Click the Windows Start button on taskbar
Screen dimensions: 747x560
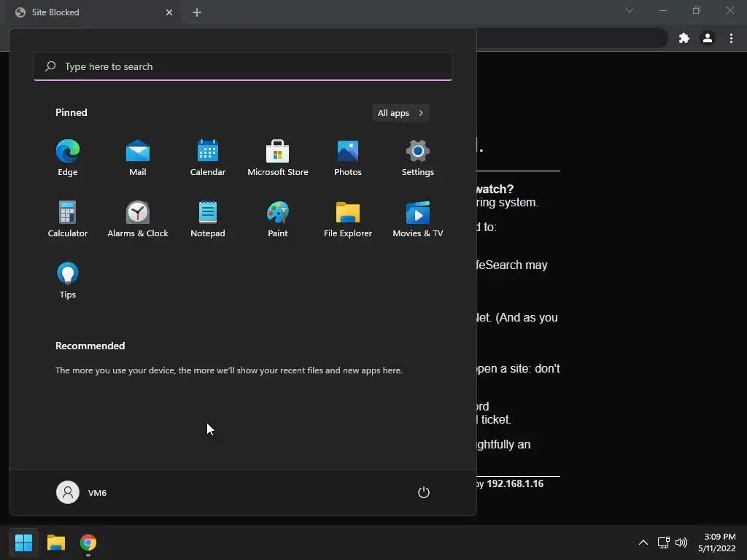(x=23, y=542)
